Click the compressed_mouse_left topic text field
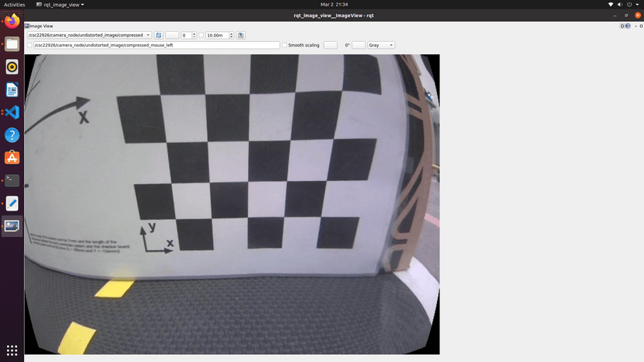Viewport: 644px width, 362px height. click(x=156, y=45)
